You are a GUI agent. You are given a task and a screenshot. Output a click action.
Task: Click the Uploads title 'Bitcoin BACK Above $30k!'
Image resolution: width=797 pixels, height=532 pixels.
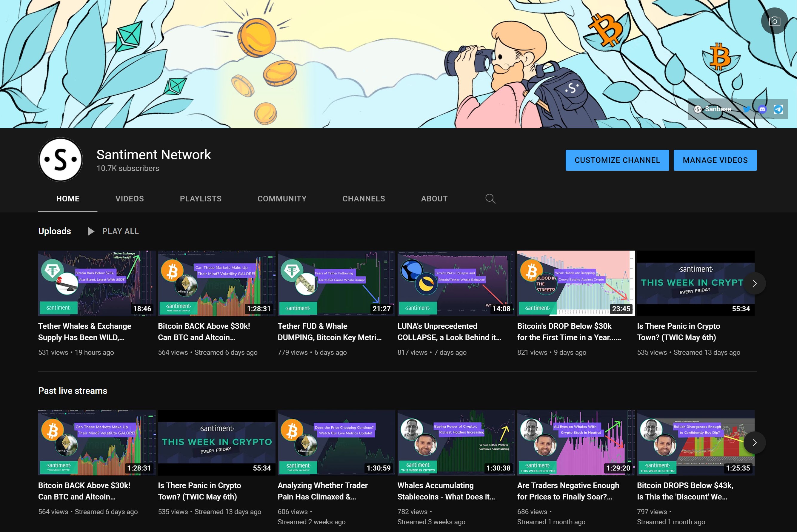(204, 332)
